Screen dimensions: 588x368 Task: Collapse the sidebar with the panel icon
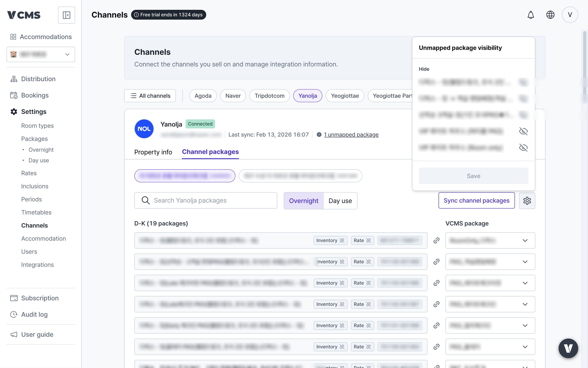click(66, 15)
